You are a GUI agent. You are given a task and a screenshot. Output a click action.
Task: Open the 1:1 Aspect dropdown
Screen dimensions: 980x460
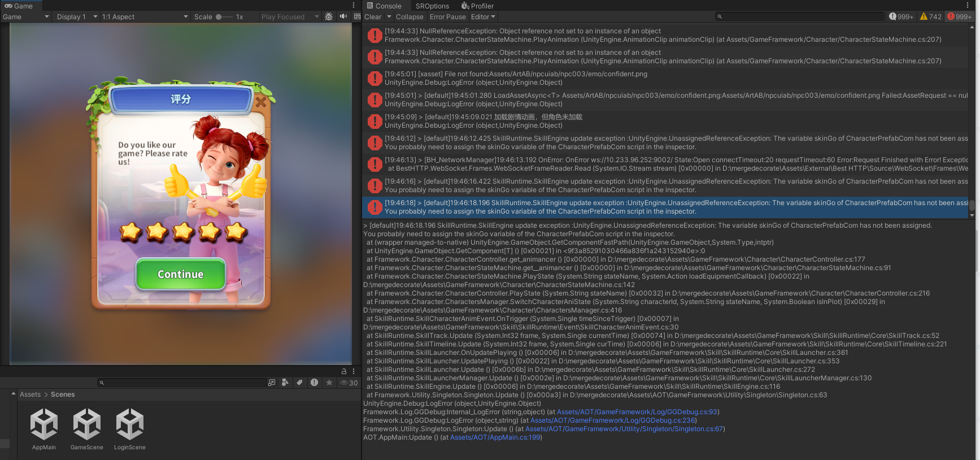pyautogui.click(x=145, y=17)
